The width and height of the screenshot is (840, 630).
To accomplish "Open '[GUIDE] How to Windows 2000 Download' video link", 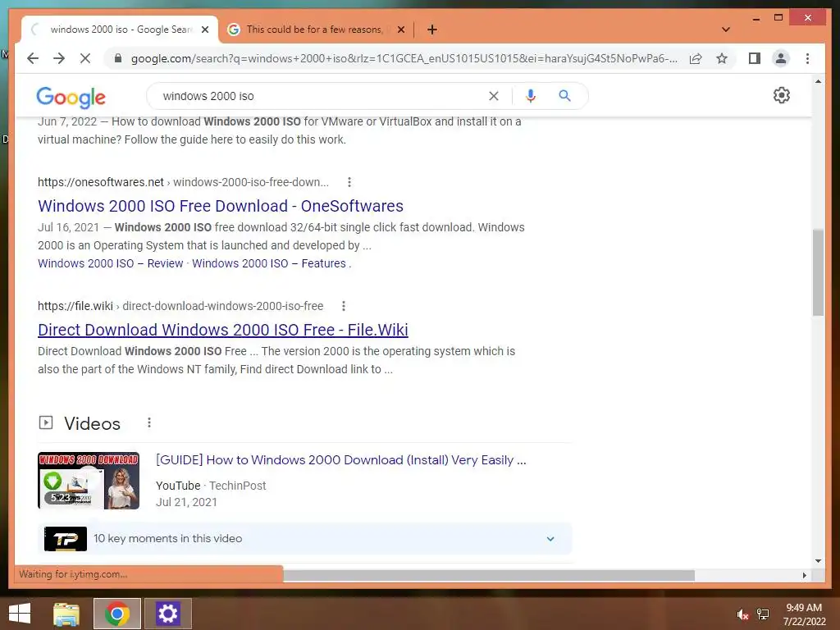I will pos(341,460).
